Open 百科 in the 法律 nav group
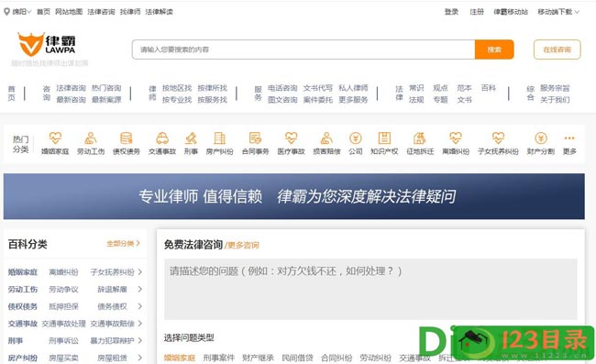Viewport: 596px width, 364px height. (488, 88)
